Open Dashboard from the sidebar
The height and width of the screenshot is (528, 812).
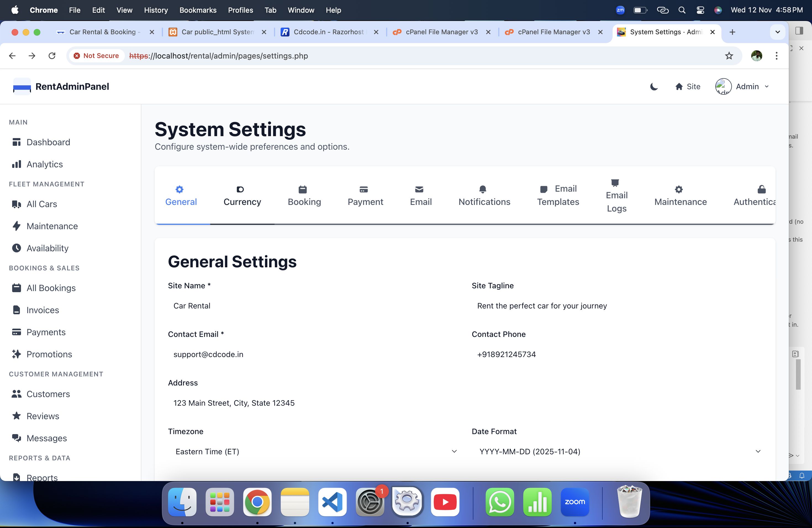click(x=48, y=142)
